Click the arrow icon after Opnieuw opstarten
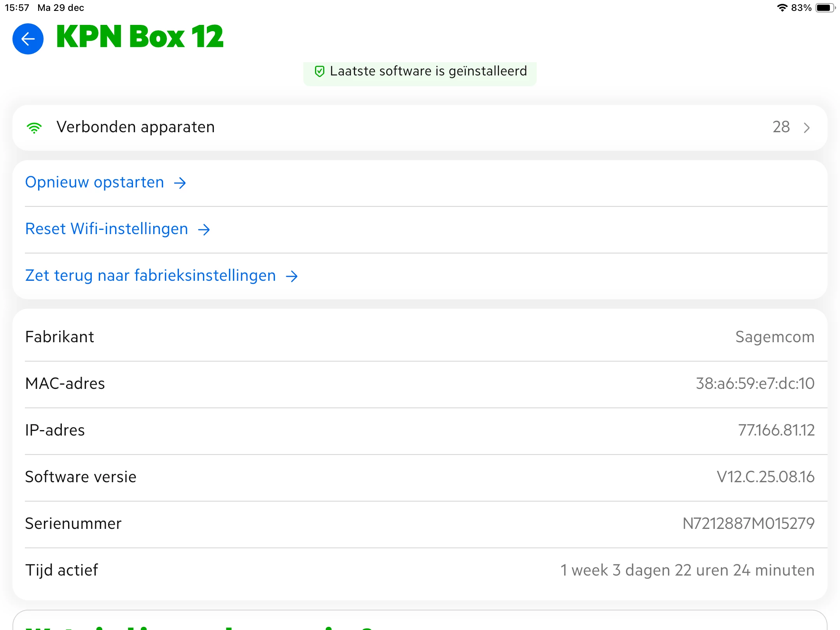 (x=180, y=183)
